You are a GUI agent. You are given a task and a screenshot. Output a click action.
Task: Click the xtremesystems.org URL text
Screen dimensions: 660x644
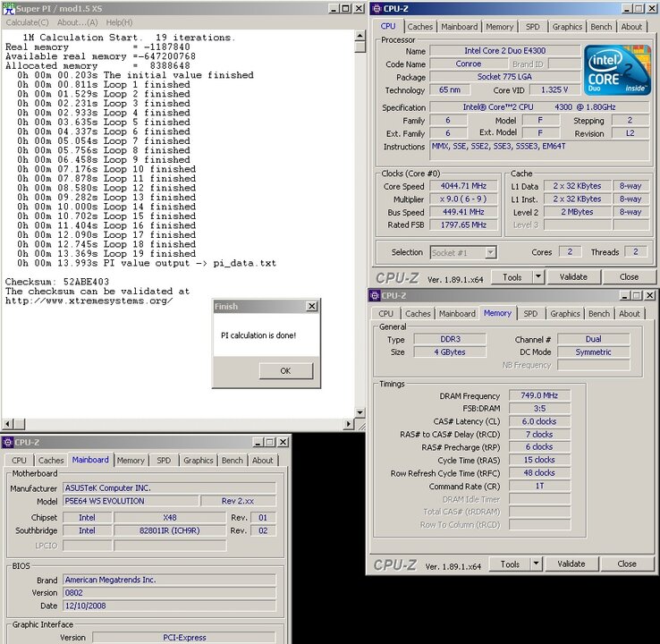89,301
